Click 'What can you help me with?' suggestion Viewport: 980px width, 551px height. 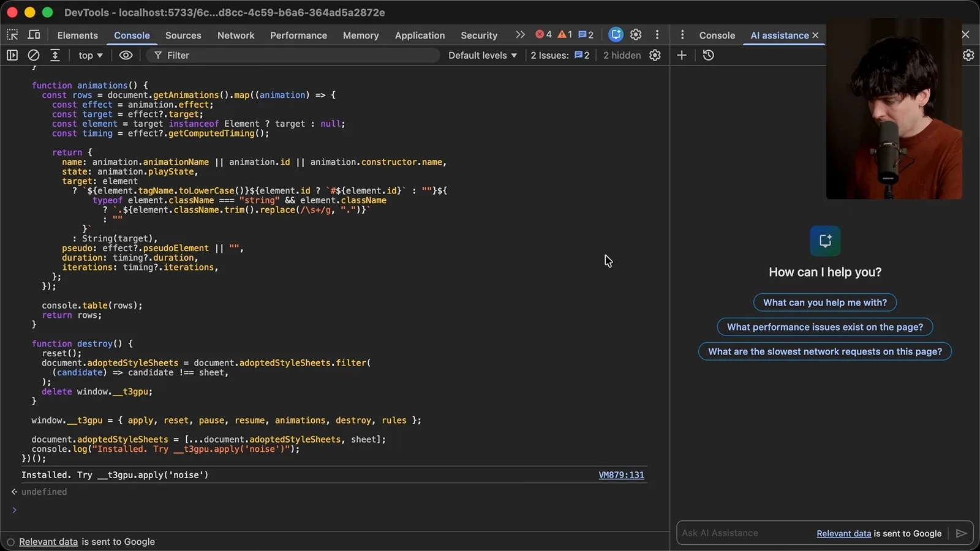tap(825, 302)
